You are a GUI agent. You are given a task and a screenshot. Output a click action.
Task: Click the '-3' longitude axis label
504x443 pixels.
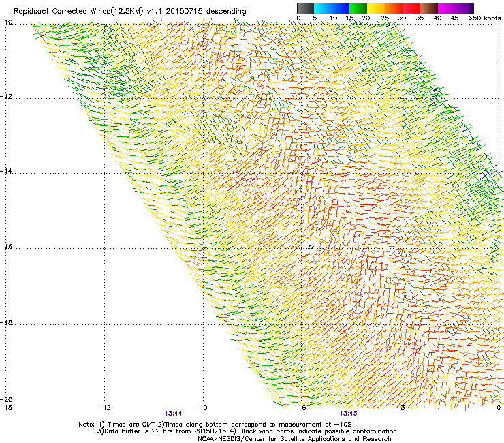click(x=400, y=408)
